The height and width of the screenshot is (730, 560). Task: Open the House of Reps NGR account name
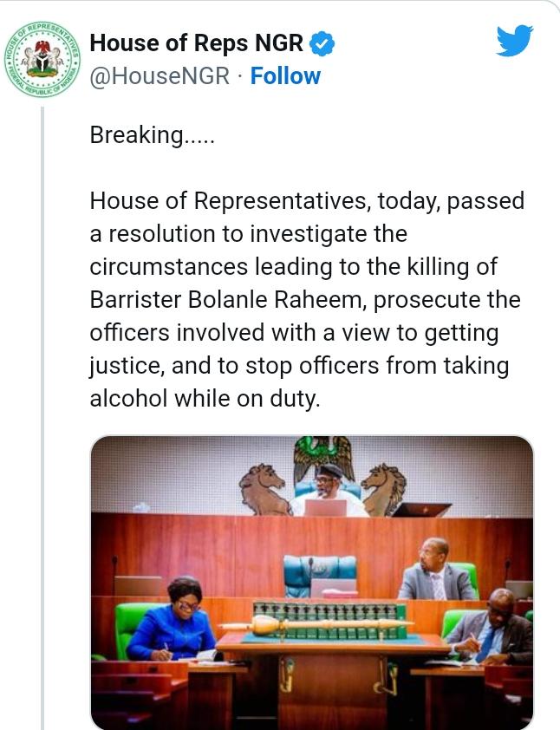(x=196, y=42)
